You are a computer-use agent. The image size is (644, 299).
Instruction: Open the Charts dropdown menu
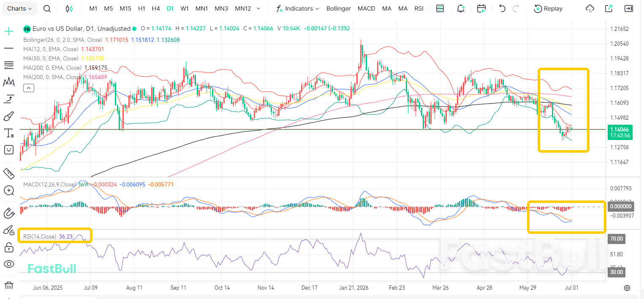pyautogui.click(x=19, y=8)
